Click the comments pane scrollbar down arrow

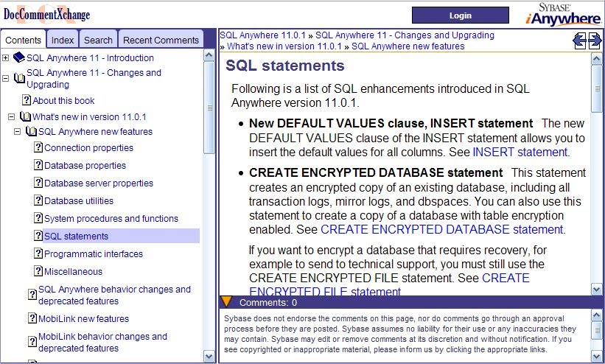pyautogui.click(x=596, y=357)
